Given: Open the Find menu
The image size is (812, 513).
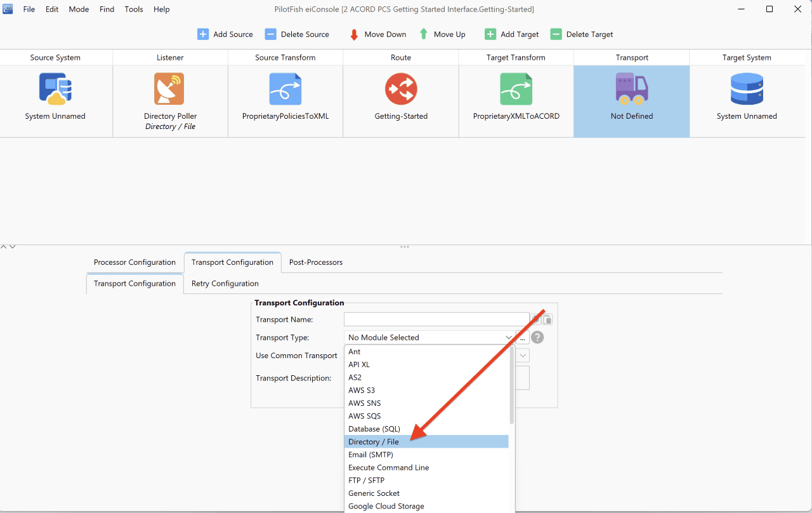Looking at the screenshot, I should point(107,10).
